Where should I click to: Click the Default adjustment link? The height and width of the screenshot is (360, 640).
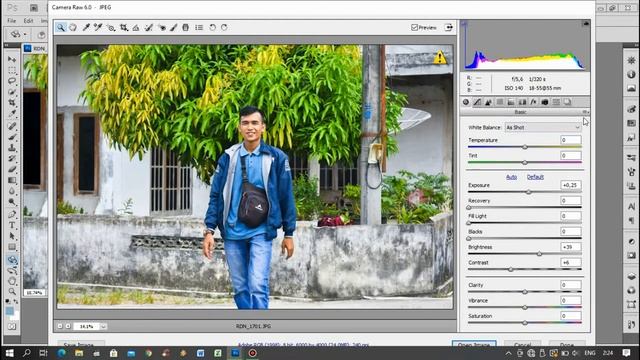535,177
